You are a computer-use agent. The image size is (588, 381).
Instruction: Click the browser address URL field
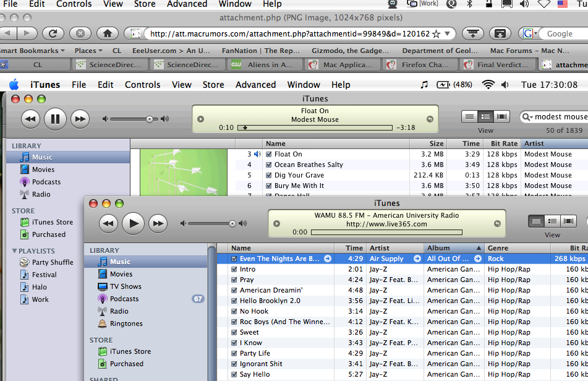pyautogui.click(x=289, y=34)
